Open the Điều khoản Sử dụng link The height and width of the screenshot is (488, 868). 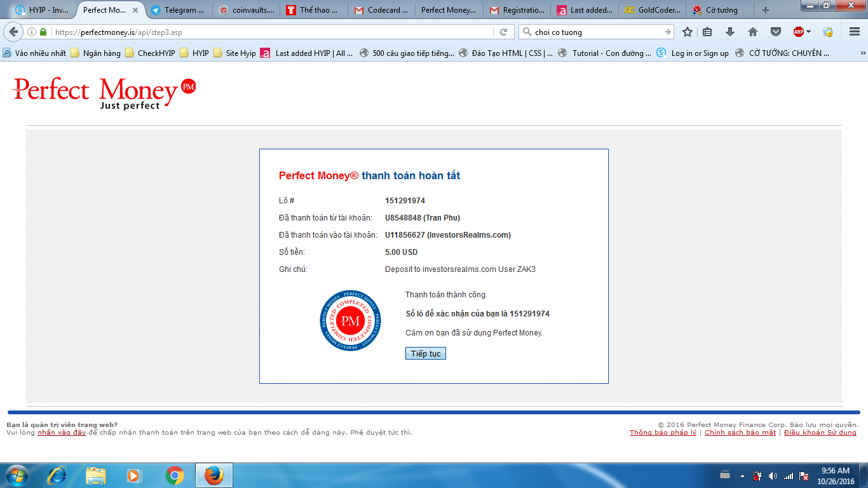coord(820,433)
